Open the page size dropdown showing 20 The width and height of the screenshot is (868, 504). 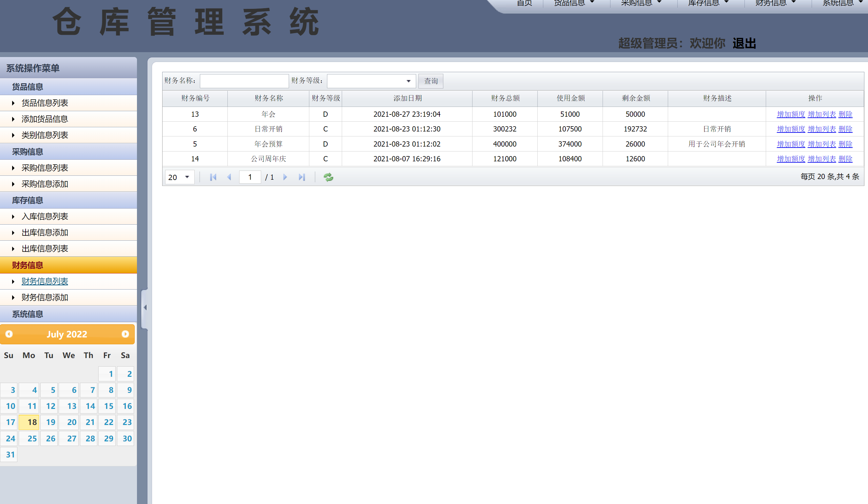[179, 177]
